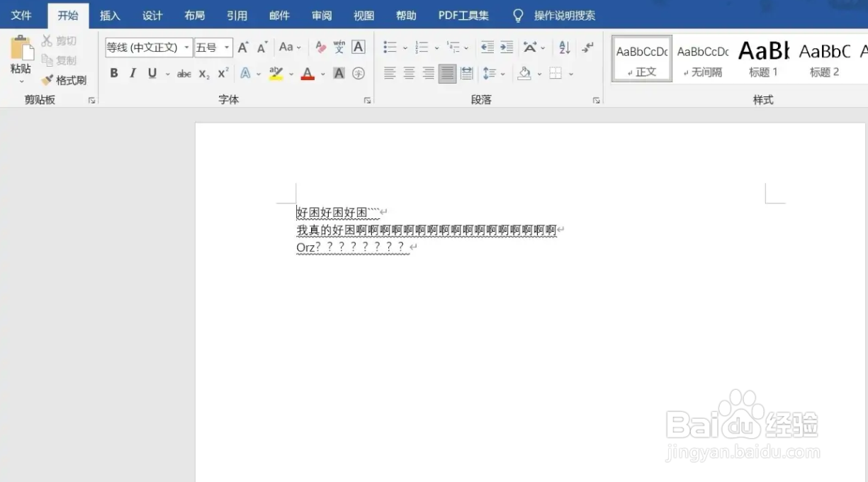Toggle character shading

coord(339,73)
